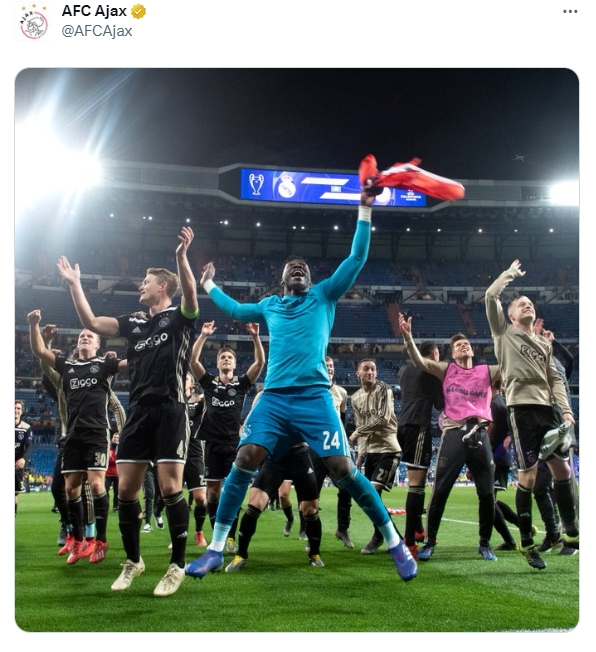Click the Champions League trophy on scoreboard
Viewport: 596px width, 652px height.
(256, 184)
